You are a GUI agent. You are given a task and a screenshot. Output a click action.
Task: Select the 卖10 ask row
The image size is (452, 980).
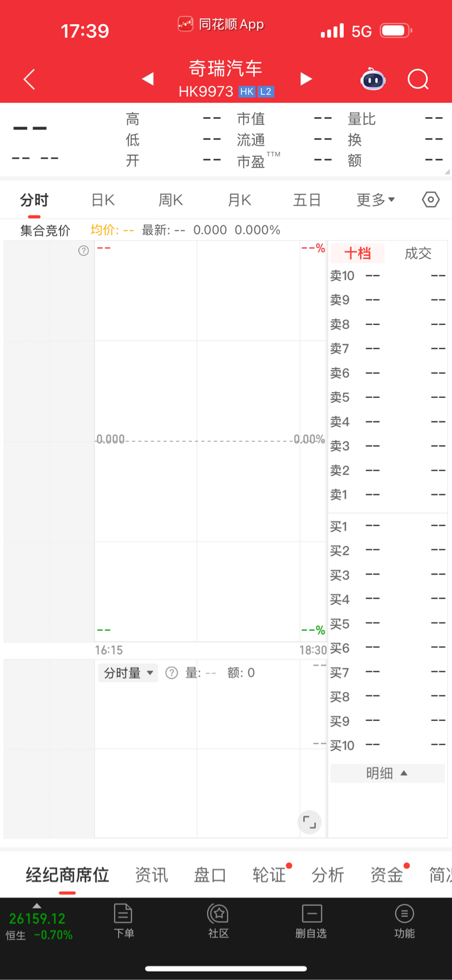[387, 275]
